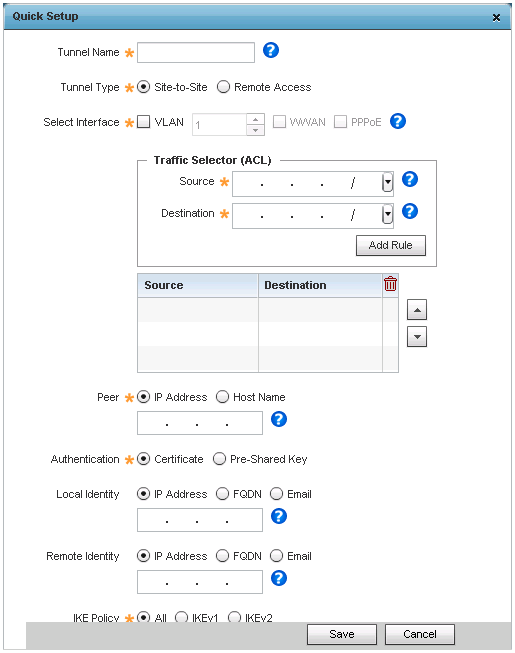Choose Pre-Shared Key authentication
The width and height of the screenshot is (515, 653).
(x=219, y=459)
